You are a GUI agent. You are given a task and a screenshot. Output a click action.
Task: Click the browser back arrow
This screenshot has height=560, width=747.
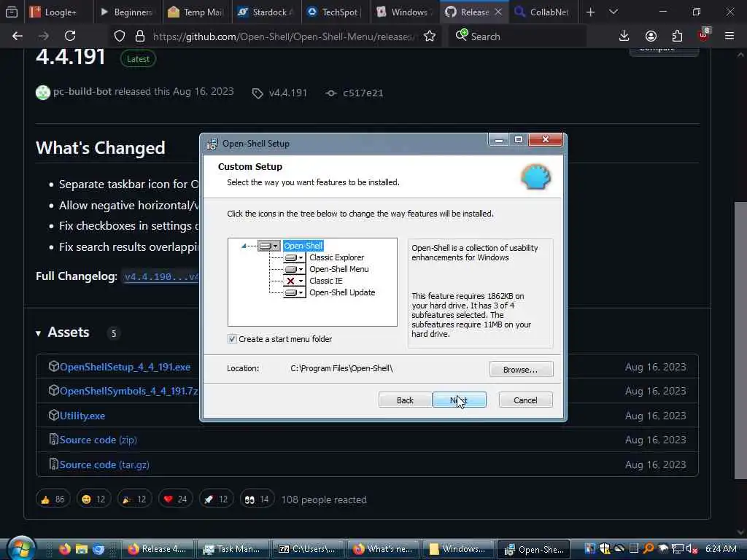click(x=18, y=36)
